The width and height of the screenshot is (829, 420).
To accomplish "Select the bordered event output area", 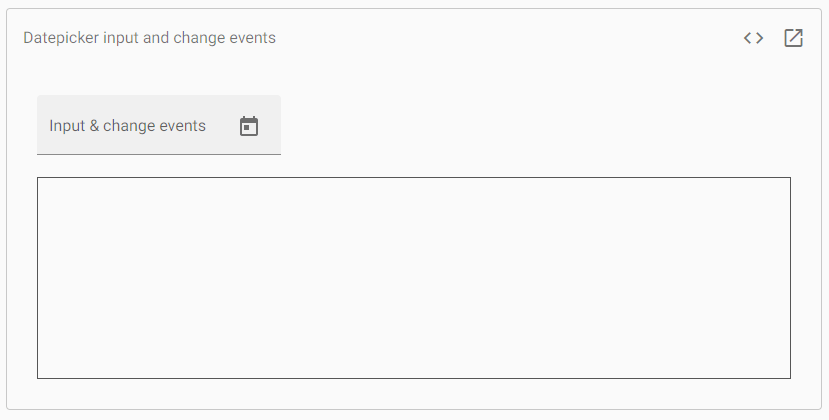I will [x=414, y=278].
